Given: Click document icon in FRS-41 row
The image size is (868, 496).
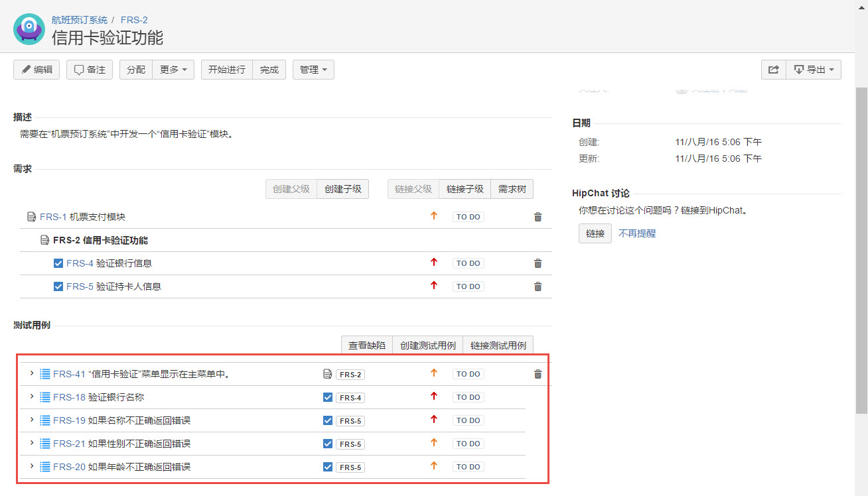Looking at the screenshot, I should tap(327, 374).
